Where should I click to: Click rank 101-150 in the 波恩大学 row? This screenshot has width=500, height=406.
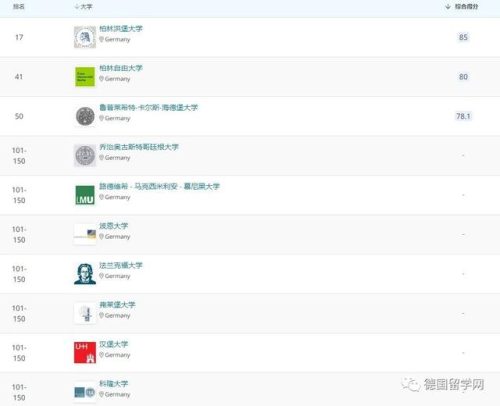[19, 234]
